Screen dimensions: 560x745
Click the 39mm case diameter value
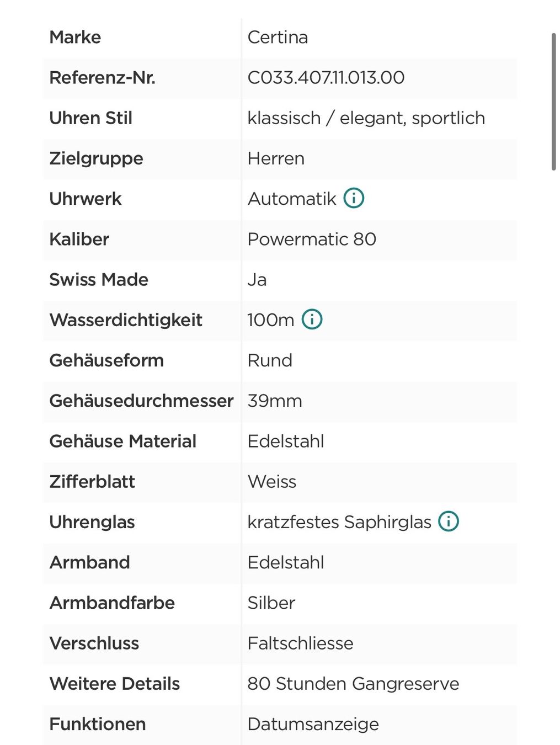(275, 401)
